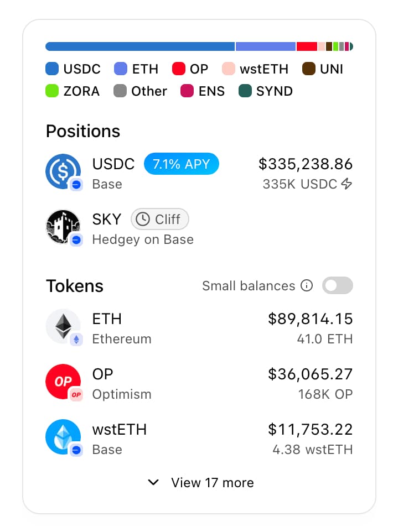
Task: Click the ETH diamond token icon
Action: coord(63,326)
